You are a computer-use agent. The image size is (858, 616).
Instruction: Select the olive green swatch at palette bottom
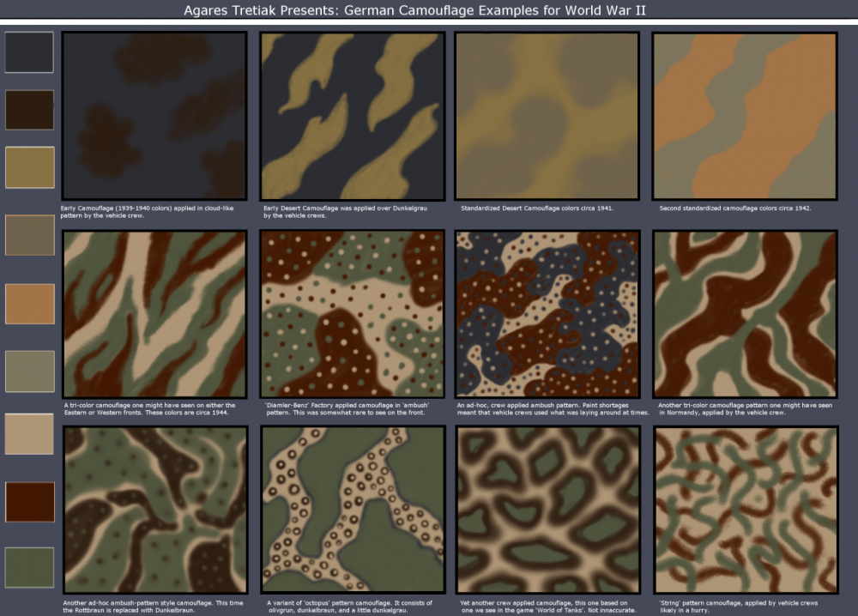pos(29,567)
